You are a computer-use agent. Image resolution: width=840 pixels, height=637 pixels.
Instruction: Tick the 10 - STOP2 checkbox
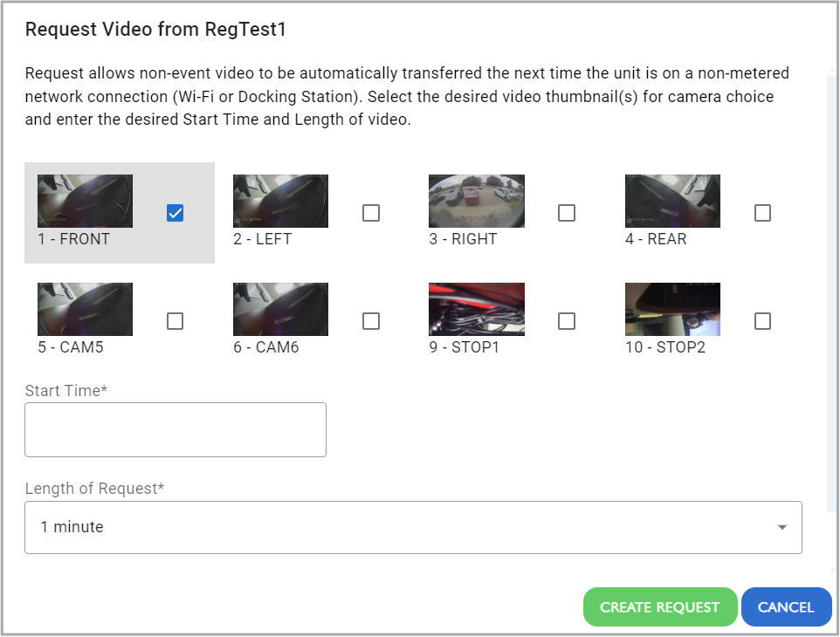click(762, 321)
